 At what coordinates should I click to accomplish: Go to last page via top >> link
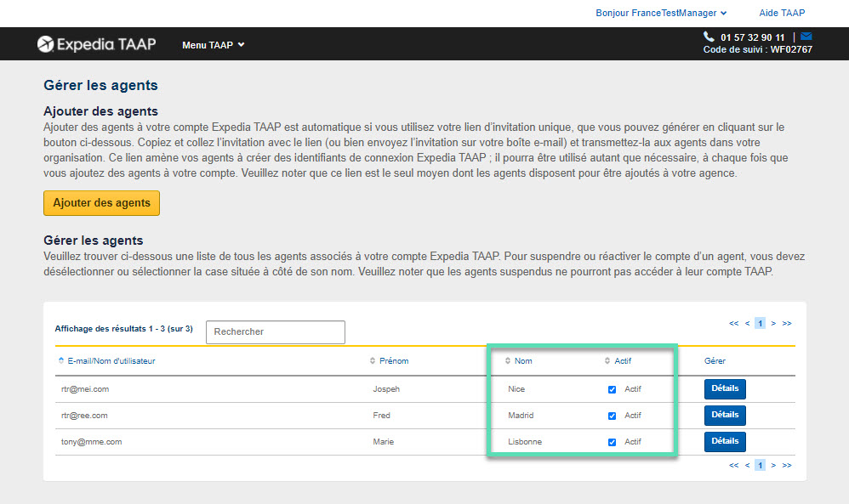coord(787,323)
